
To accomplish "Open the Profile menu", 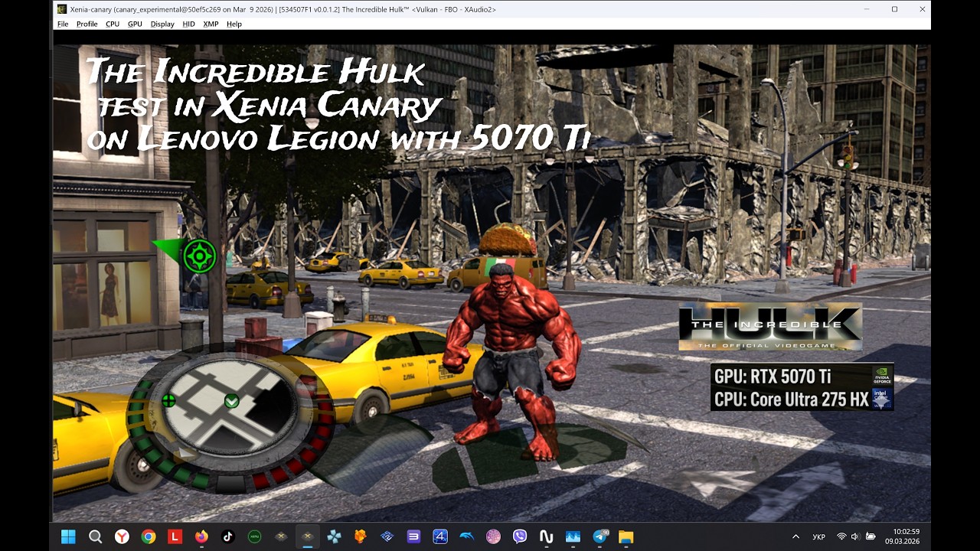I will pyautogui.click(x=87, y=24).
